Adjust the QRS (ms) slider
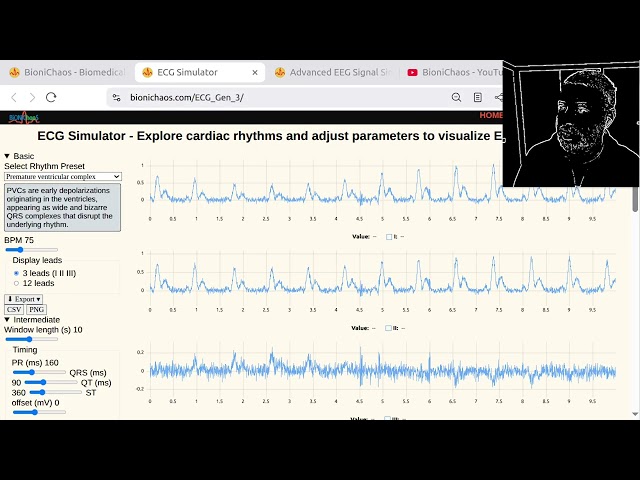Screen dimensions: 640x480 click(x=51, y=382)
